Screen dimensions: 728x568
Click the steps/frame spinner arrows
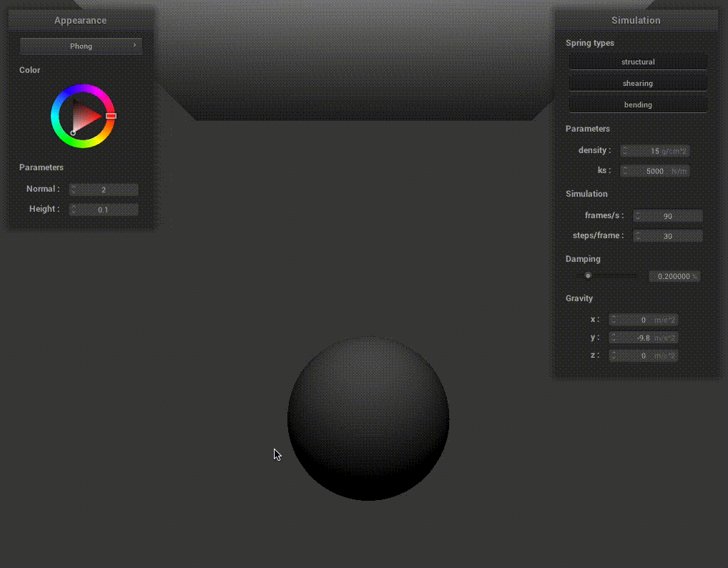click(638, 236)
